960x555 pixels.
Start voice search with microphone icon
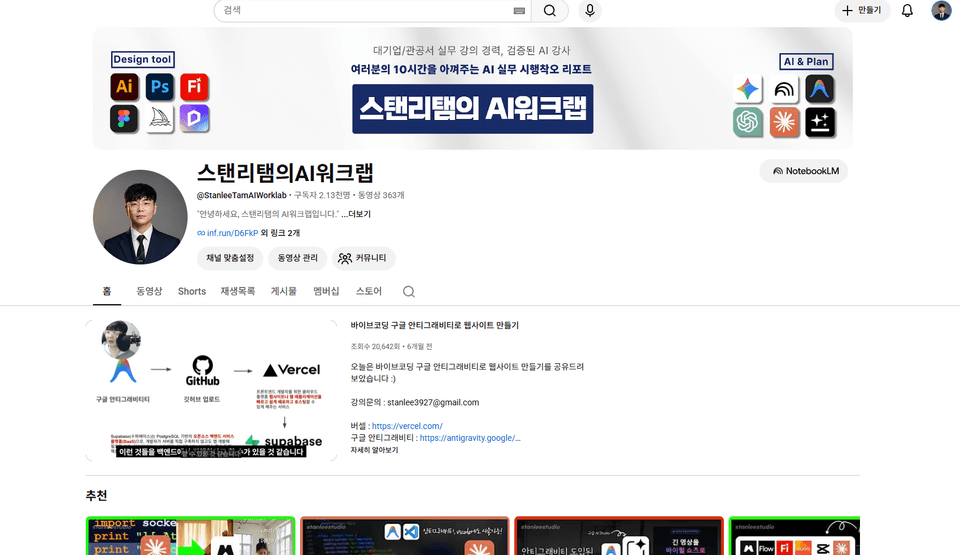coord(590,10)
